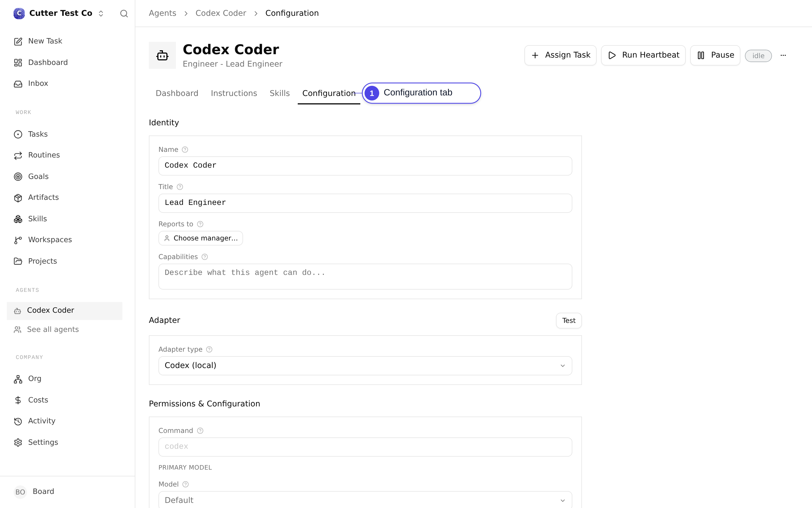This screenshot has width=812, height=508.
Task: Open Codex Coder in Agents sidebar list
Action: (x=64, y=310)
